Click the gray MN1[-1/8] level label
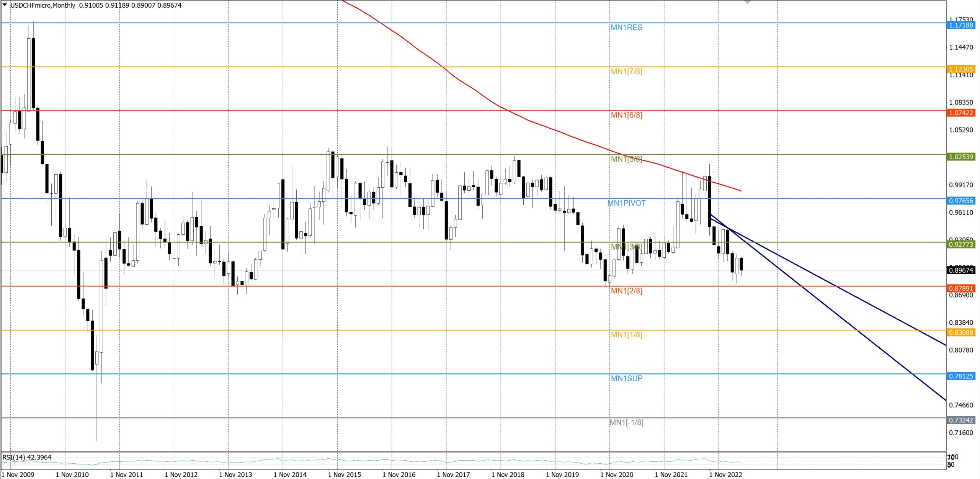 pos(626,423)
